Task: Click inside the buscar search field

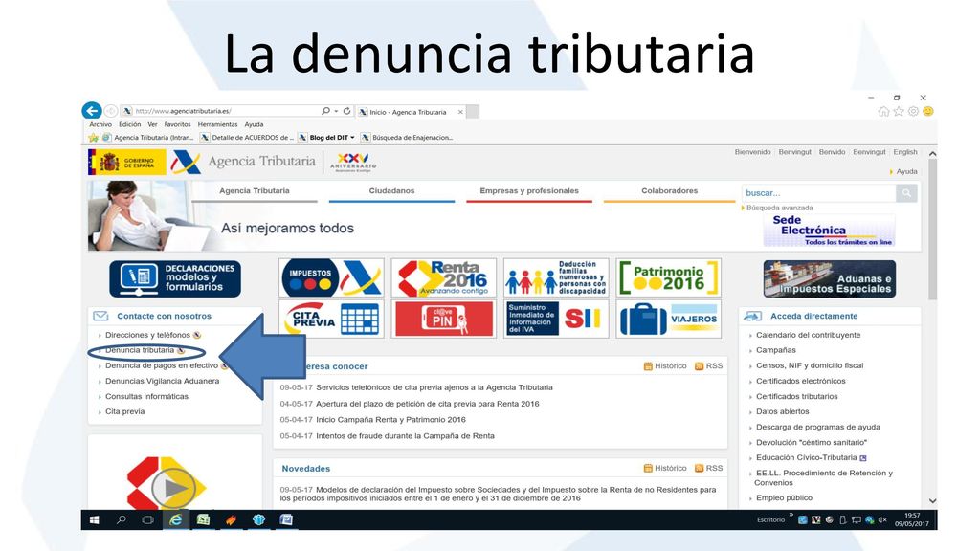Action: [819, 193]
